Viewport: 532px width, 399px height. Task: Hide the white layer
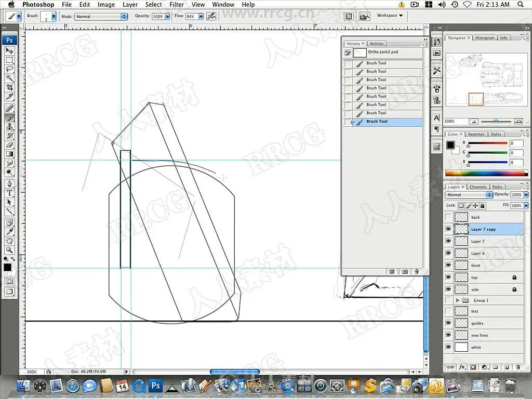[448, 347]
